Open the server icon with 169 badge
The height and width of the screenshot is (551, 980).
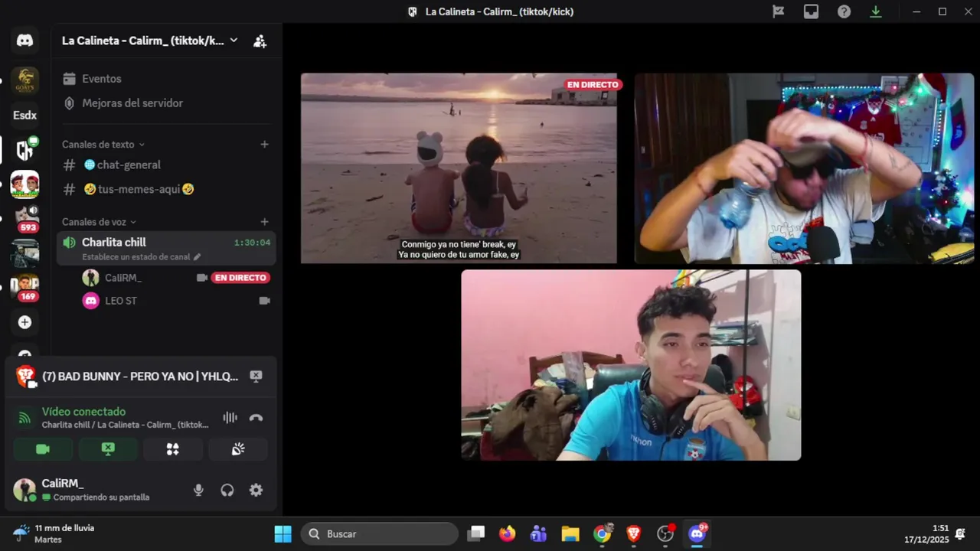pyautogui.click(x=24, y=287)
